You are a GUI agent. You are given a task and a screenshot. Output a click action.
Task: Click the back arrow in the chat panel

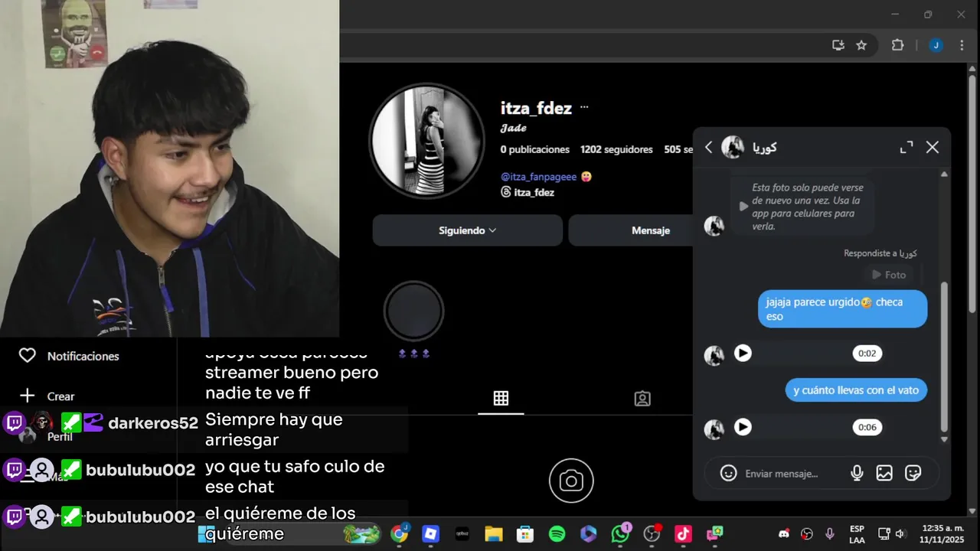(x=708, y=147)
